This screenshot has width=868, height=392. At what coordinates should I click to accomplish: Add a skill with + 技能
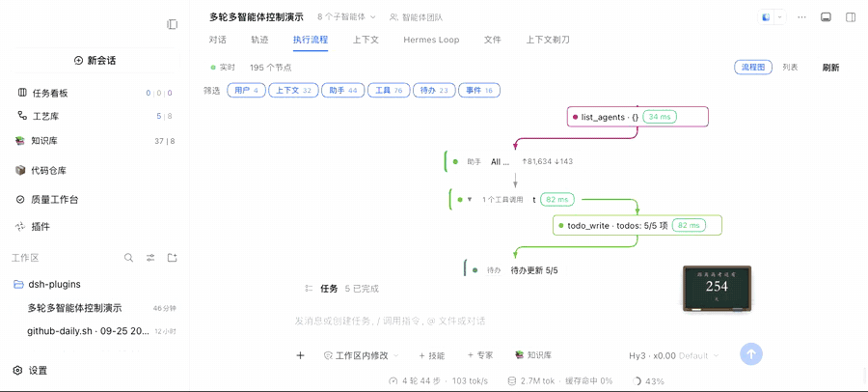431,355
